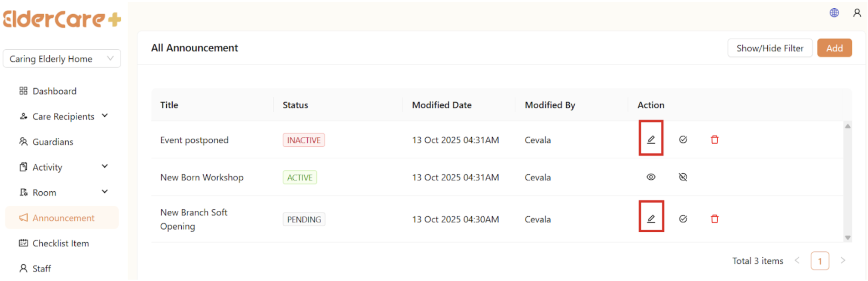Open the user profile icon
The width and height of the screenshot is (868, 281).
[x=857, y=13]
